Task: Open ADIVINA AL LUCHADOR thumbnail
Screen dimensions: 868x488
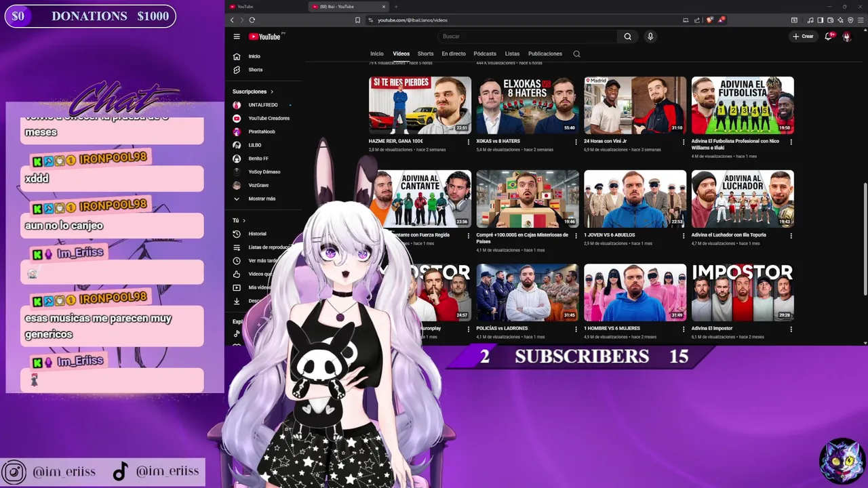Action: 743,199
